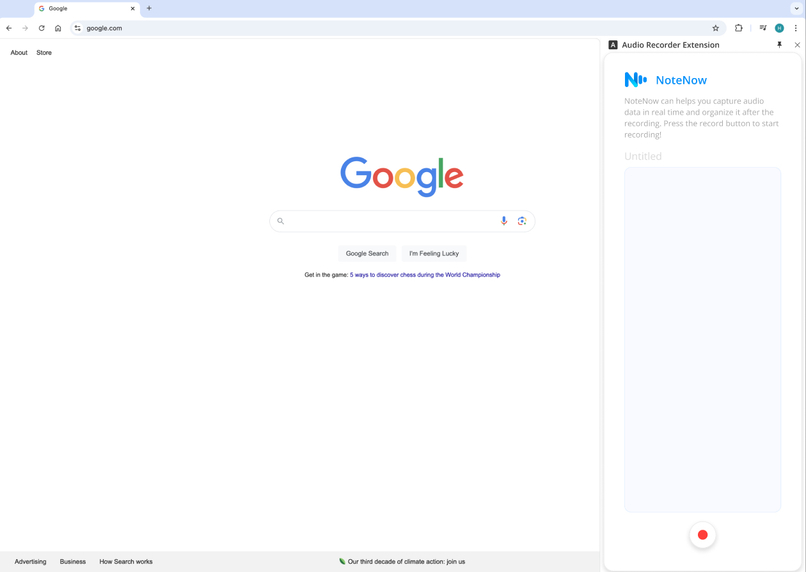Open the chess World Championship promo link

click(x=425, y=275)
